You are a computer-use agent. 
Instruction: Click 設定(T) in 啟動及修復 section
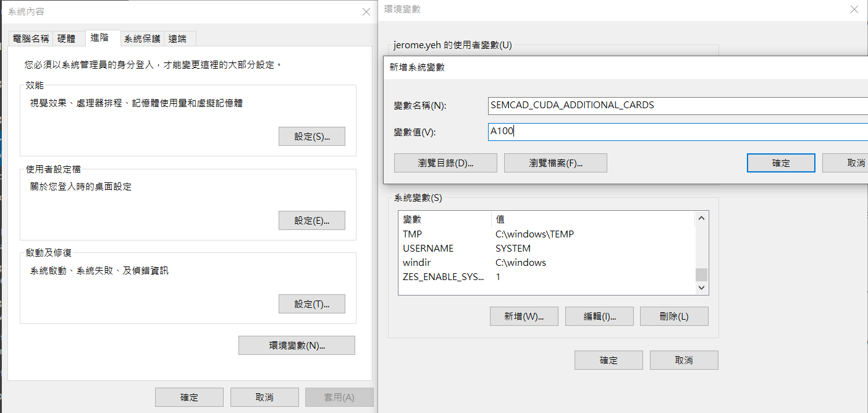click(x=311, y=304)
